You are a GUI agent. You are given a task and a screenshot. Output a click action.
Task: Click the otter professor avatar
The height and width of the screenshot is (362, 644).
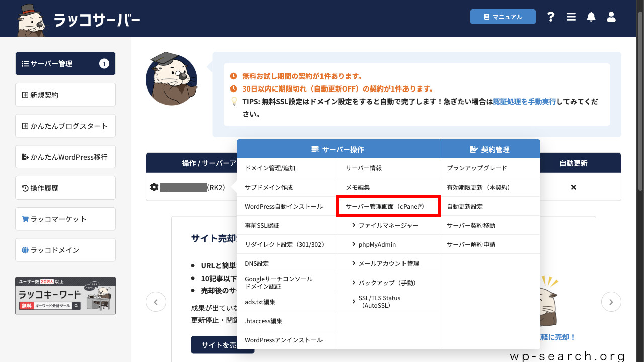[171, 78]
